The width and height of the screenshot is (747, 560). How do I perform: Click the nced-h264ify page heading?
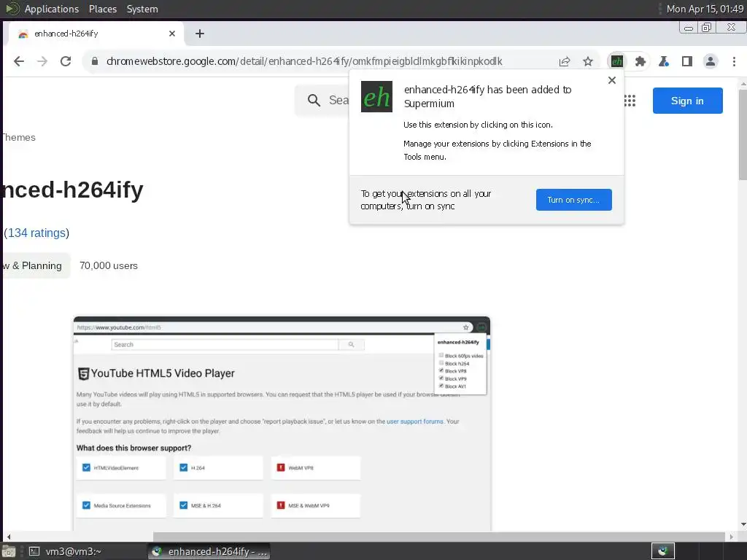(72, 190)
